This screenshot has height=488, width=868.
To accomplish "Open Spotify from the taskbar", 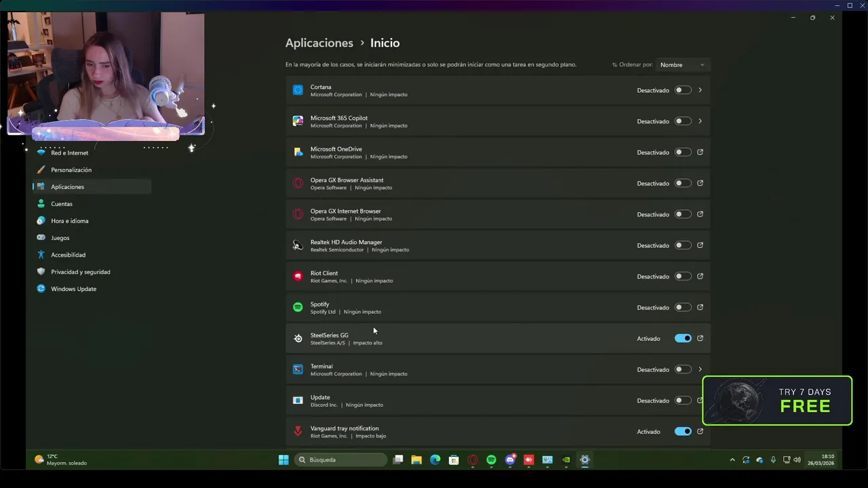I will coord(491,460).
